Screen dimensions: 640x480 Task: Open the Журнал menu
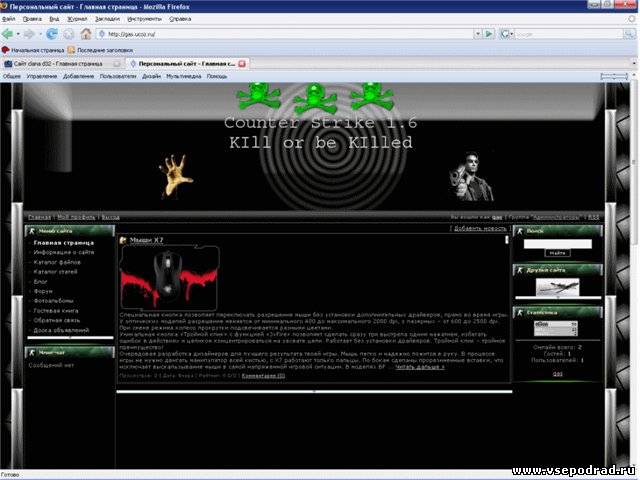pos(77,19)
